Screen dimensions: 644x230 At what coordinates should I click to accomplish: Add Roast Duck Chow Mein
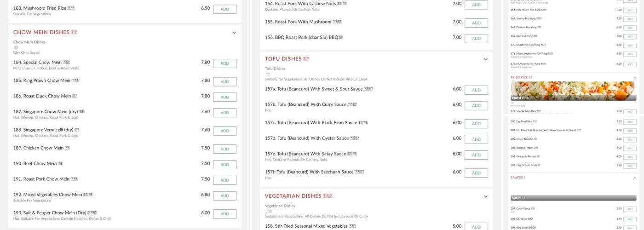coord(224,97)
